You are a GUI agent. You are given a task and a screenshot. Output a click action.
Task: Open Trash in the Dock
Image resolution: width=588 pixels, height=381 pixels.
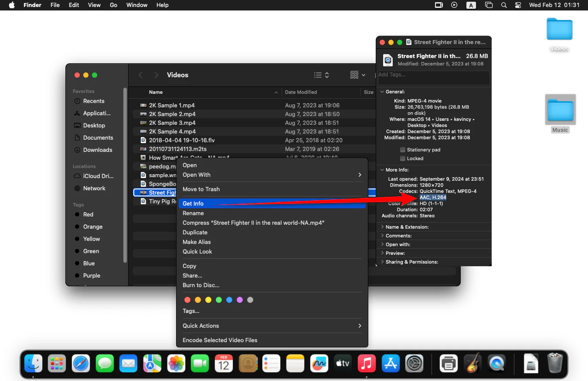pos(555,364)
